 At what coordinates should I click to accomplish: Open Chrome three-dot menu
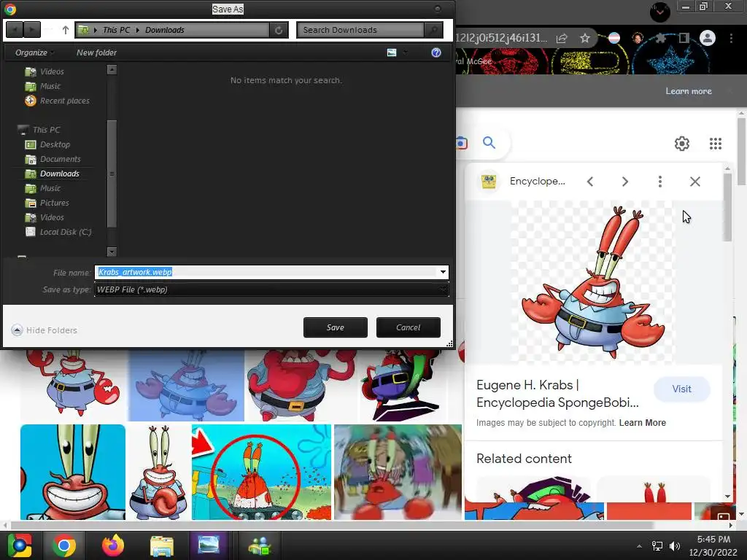click(731, 38)
